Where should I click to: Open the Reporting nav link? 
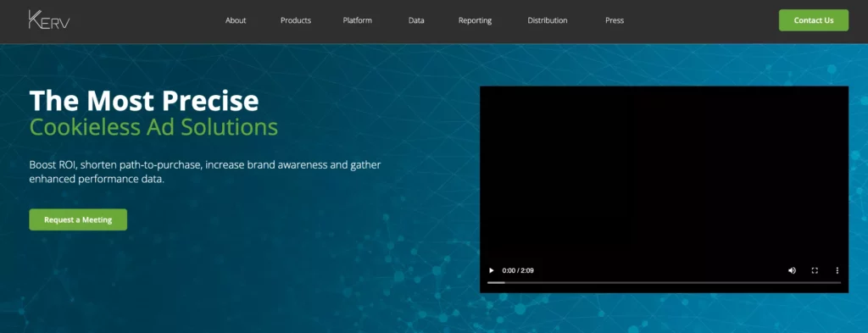(475, 20)
